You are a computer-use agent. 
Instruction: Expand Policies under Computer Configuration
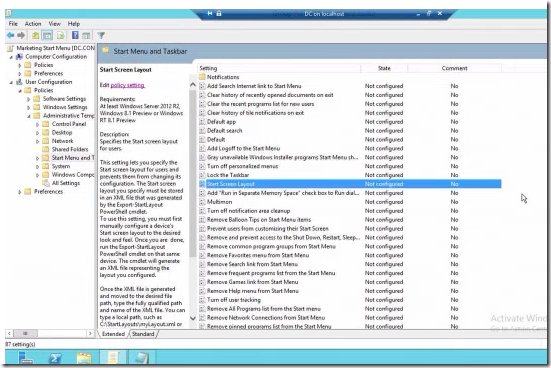(20, 65)
